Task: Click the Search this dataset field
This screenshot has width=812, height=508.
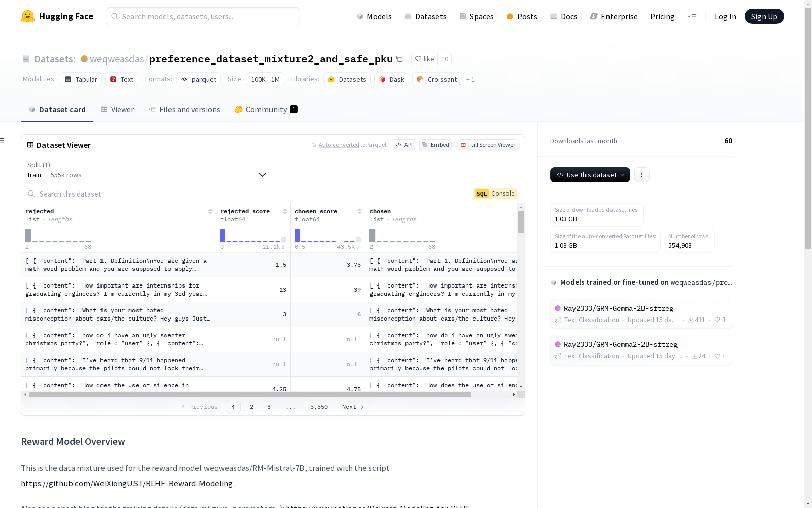Action: 249,194
